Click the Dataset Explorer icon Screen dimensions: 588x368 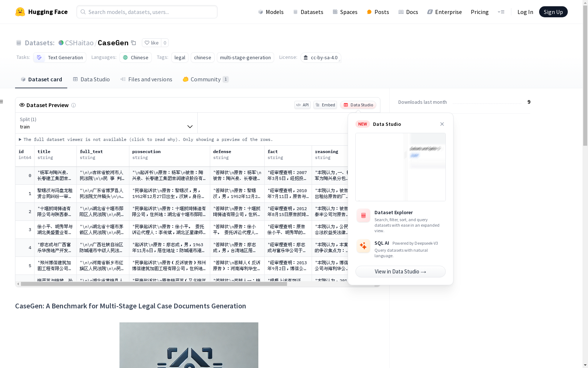[363, 216]
